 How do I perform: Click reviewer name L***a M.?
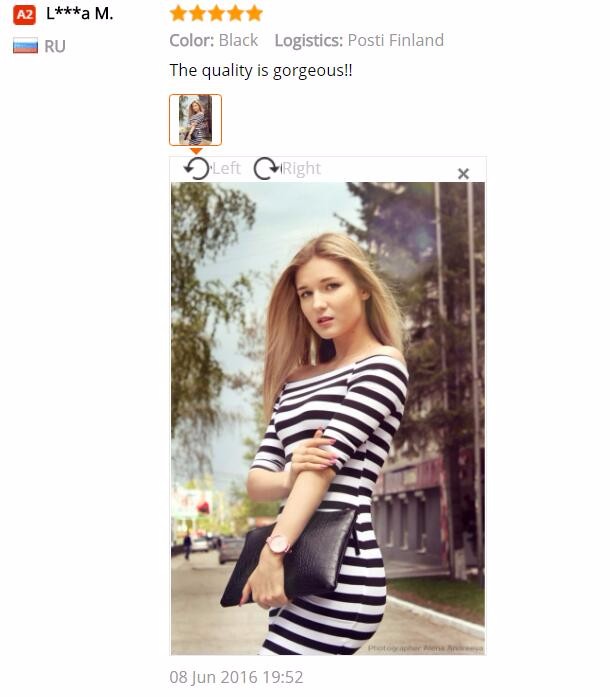tap(80, 14)
